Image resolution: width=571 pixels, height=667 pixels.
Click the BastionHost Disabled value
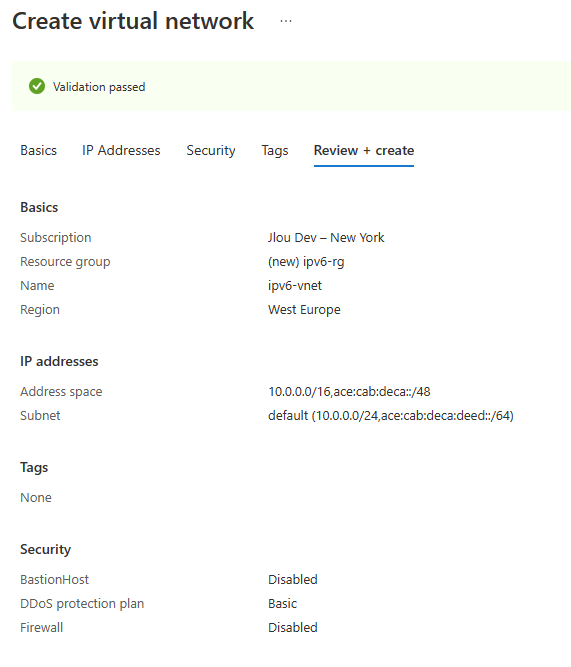293,579
